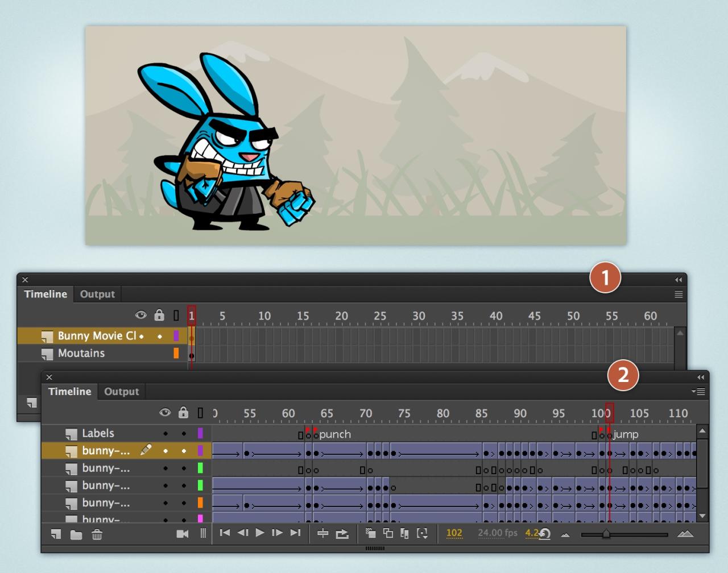Create a new layer in the timeline

[55, 534]
